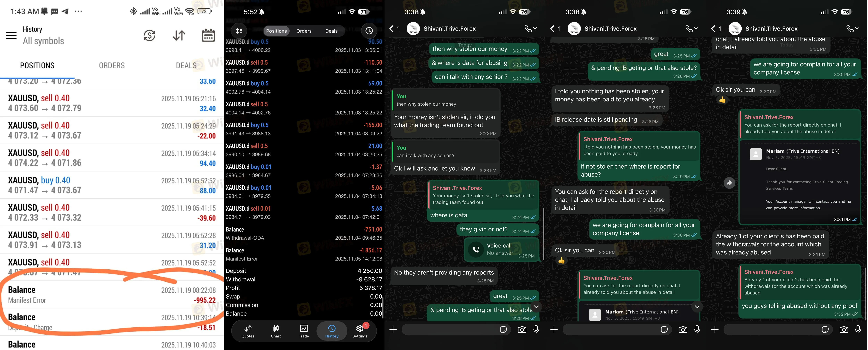Viewport: 868px width, 350px height.
Task: Select the ORDERS tab
Action: click(x=111, y=65)
